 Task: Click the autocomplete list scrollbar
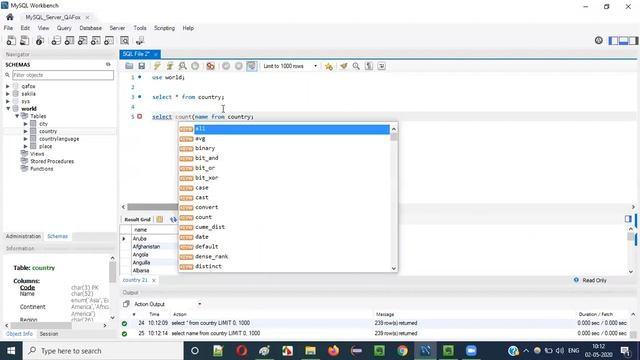393,198
